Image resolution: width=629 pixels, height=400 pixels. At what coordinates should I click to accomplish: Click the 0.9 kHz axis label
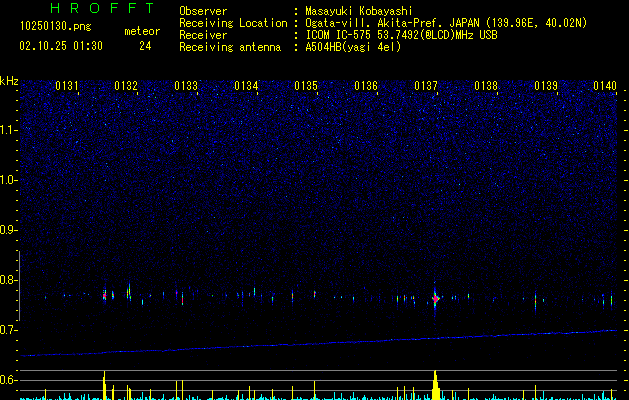click(x=9, y=230)
